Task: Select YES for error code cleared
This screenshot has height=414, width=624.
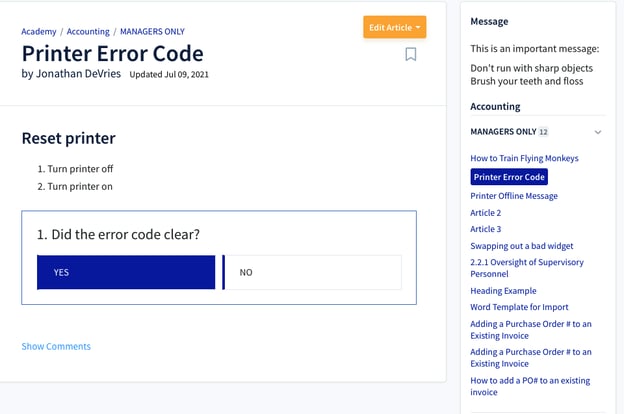Action: tap(126, 272)
